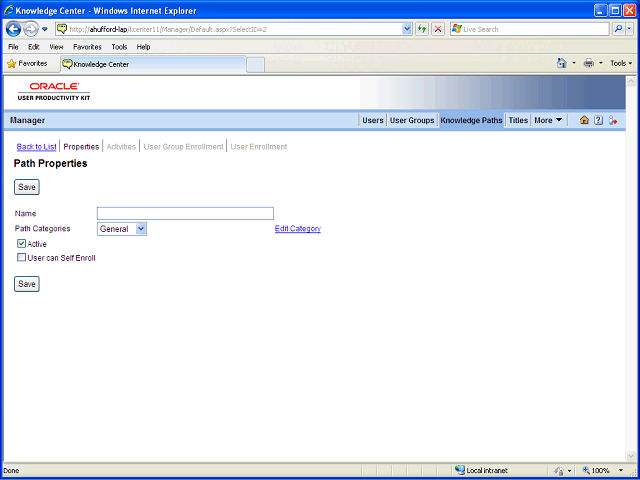Screen dimensions: 640x480
Task: Click the top Save button
Action: [27, 187]
